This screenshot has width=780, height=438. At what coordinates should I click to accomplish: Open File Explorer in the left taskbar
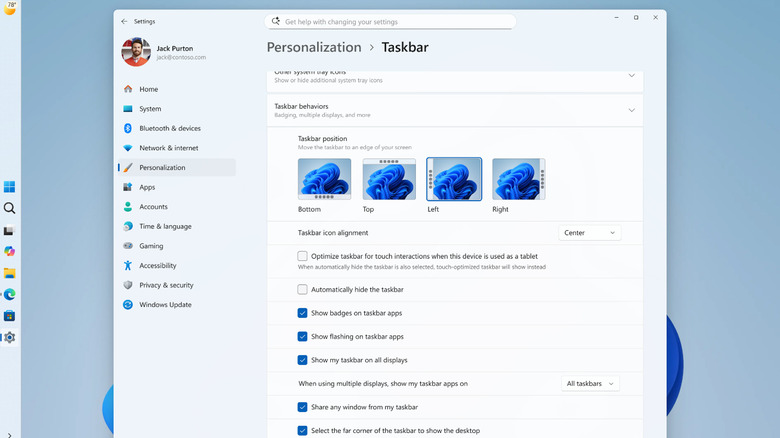[9, 273]
